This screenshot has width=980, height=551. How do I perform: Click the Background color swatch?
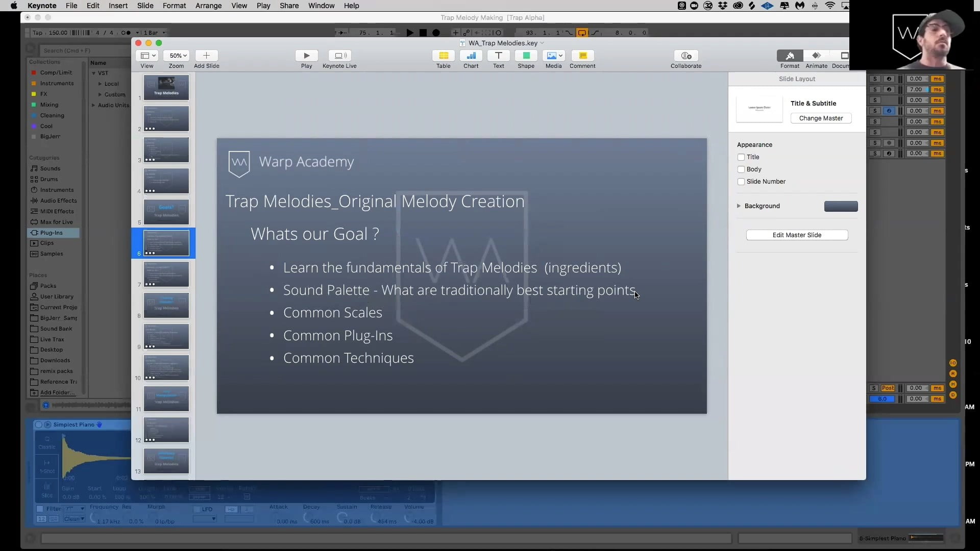tap(841, 206)
